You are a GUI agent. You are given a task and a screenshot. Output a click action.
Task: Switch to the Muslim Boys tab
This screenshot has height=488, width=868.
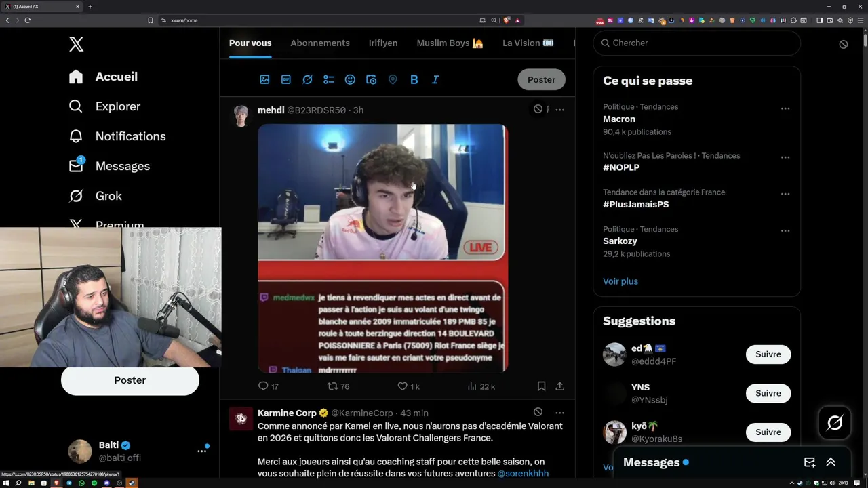pos(450,43)
